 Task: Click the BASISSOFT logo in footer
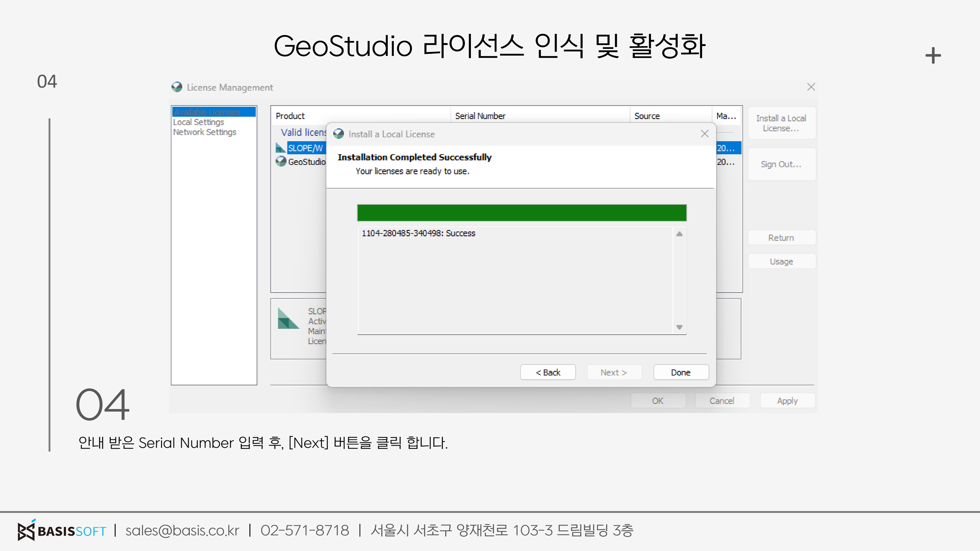pos(62,530)
